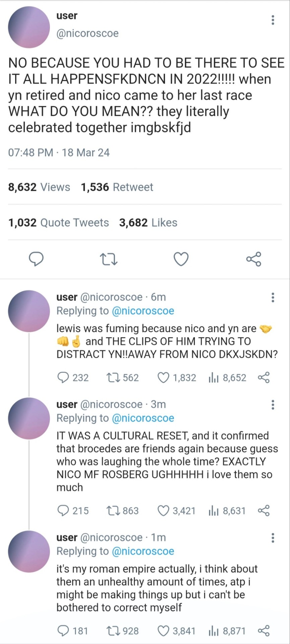Click the reply icon under the main tweet
The height and width of the screenshot is (644, 290).
coord(36,259)
